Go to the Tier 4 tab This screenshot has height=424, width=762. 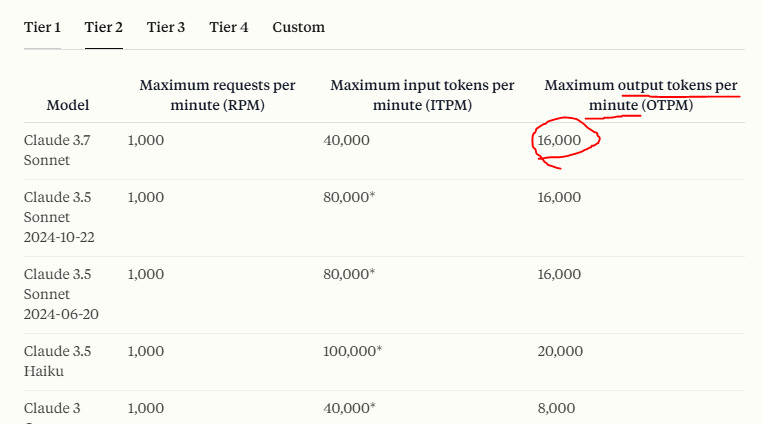(x=228, y=27)
